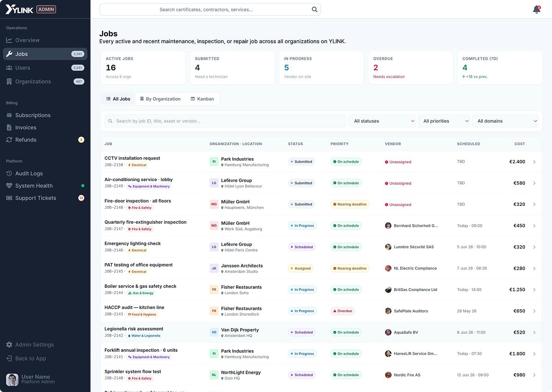
Task: Expand the CCTV installation request row chevron
Action: click(534, 162)
